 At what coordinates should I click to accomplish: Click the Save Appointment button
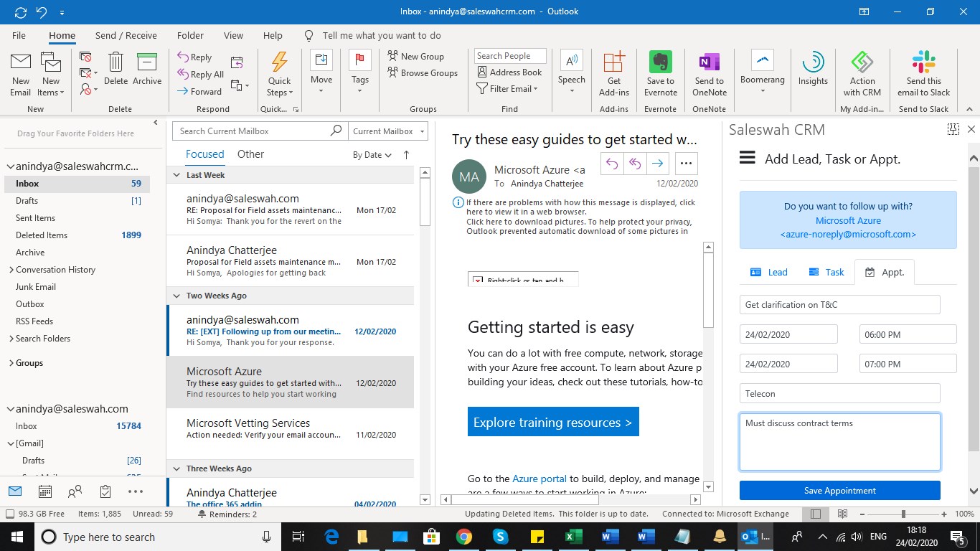[x=839, y=491]
